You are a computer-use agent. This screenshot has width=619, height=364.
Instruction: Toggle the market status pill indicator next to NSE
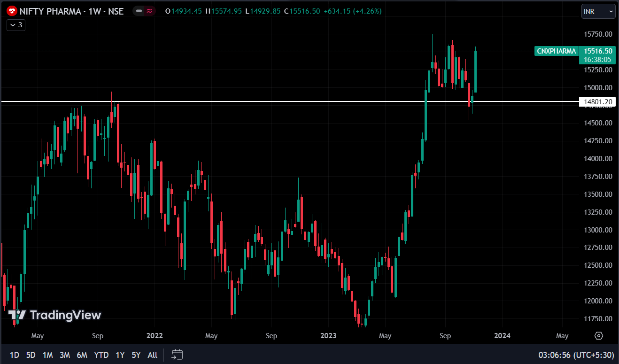(x=145, y=11)
